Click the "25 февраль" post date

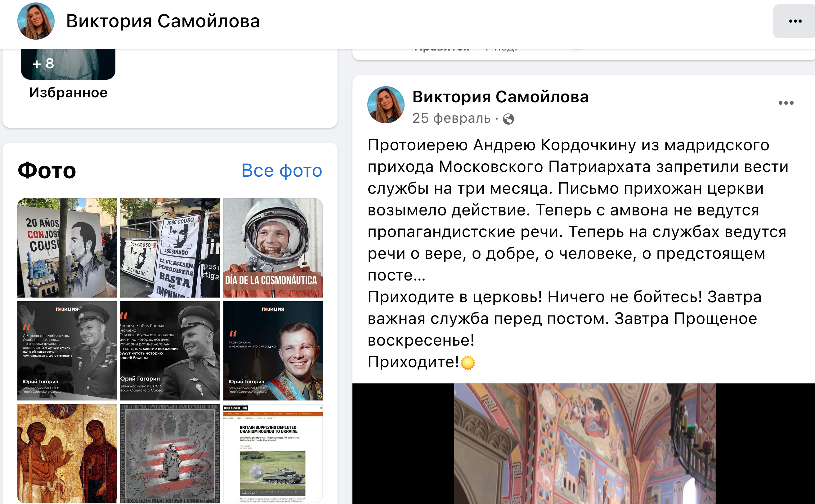point(451,118)
